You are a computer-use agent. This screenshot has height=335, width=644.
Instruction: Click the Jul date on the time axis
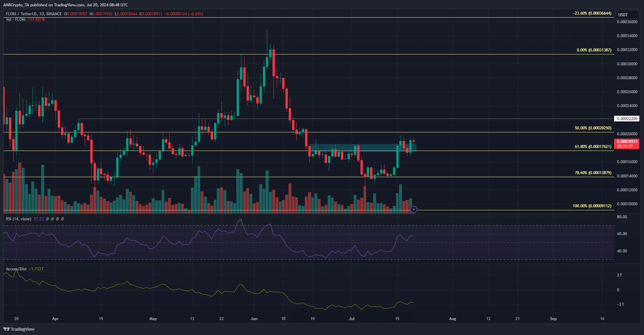(x=352, y=319)
